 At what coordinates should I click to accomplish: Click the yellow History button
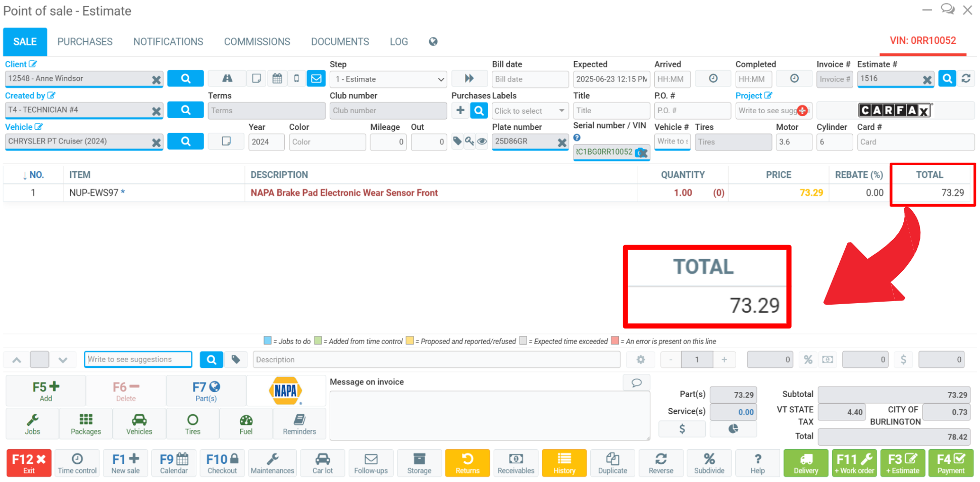(564, 463)
